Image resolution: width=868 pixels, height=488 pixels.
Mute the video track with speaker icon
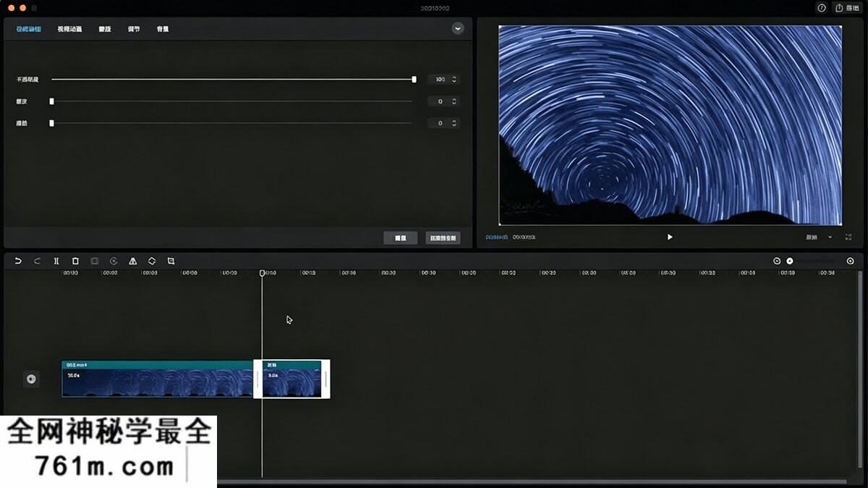[x=31, y=379]
